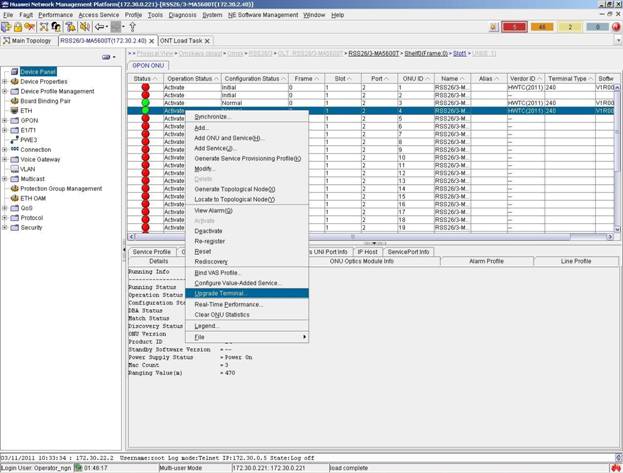Open the device view dropdown above the tree
623x473 pixels.
click(x=108, y=57)
